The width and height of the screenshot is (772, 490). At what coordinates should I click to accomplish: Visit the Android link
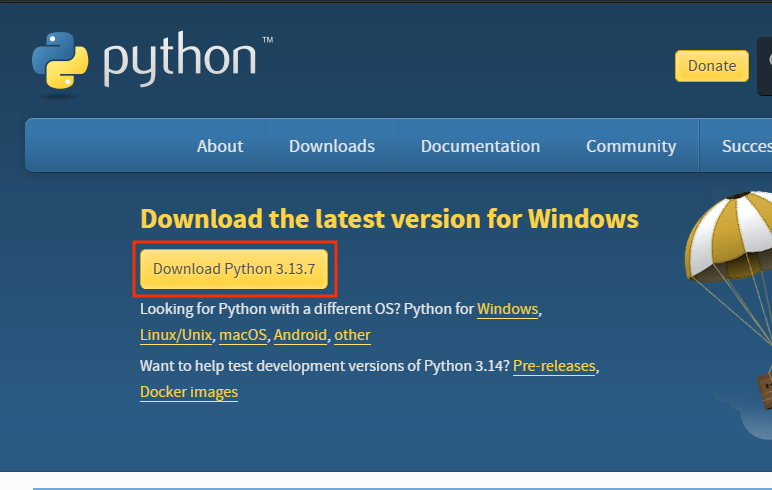pos(300,335)
